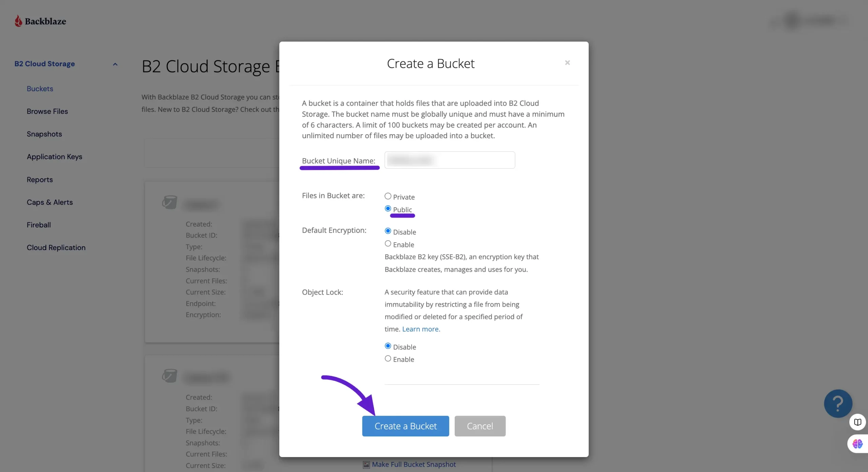Click the first bucket icon in background list
The image size is (868, 472).
(x=169, y=202)
